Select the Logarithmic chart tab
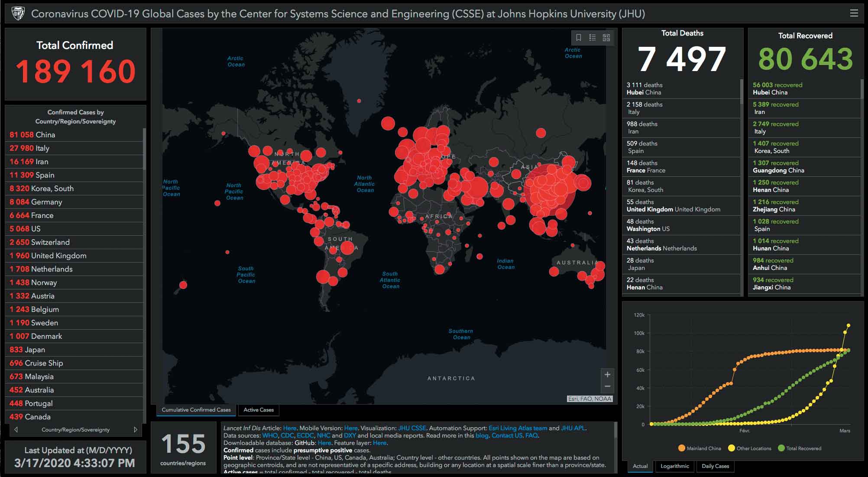Image resolution: width=868 pixels, height=477 pixels. (675, 466)
